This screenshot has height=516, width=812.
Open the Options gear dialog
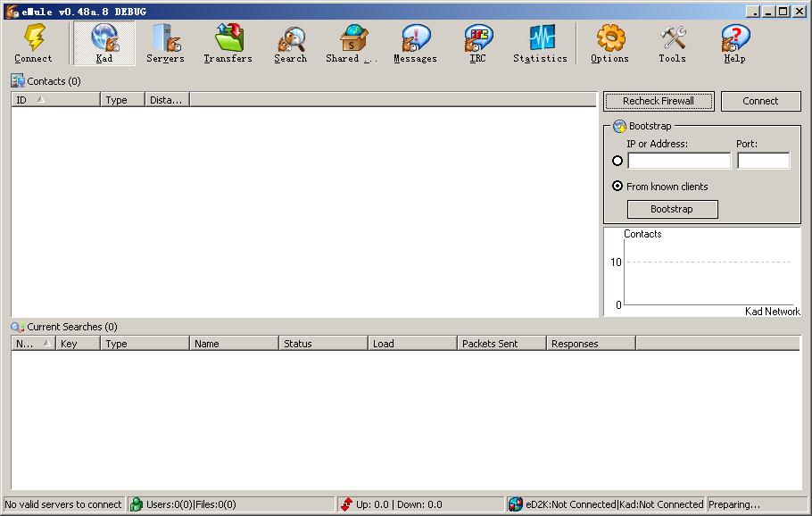[x=609, y=44]
